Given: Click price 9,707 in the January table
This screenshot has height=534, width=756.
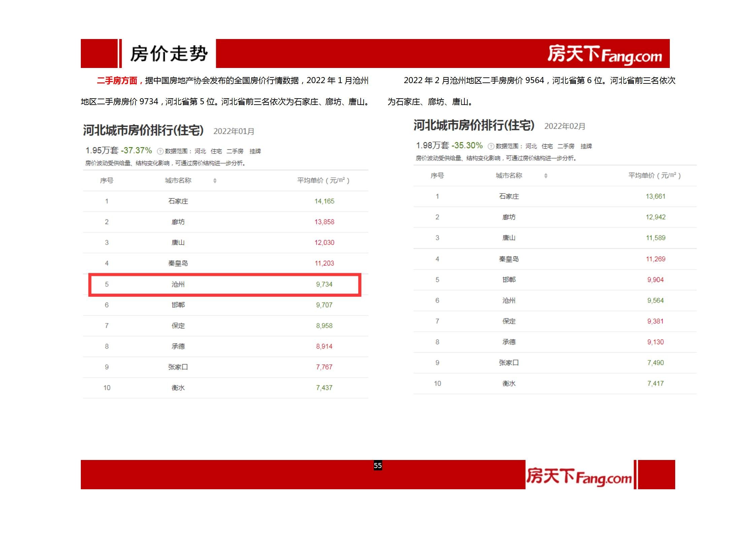Looking at the screenshot, I should [x=324, y=305].
